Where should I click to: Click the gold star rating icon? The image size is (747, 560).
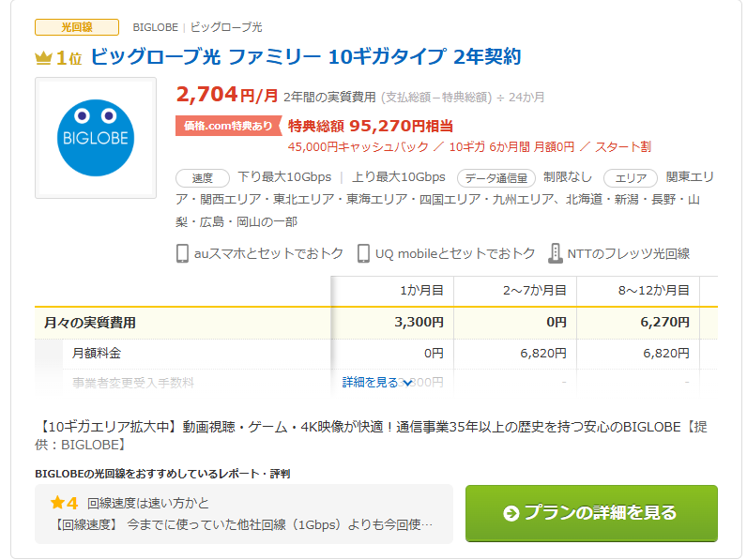point(57,503)
